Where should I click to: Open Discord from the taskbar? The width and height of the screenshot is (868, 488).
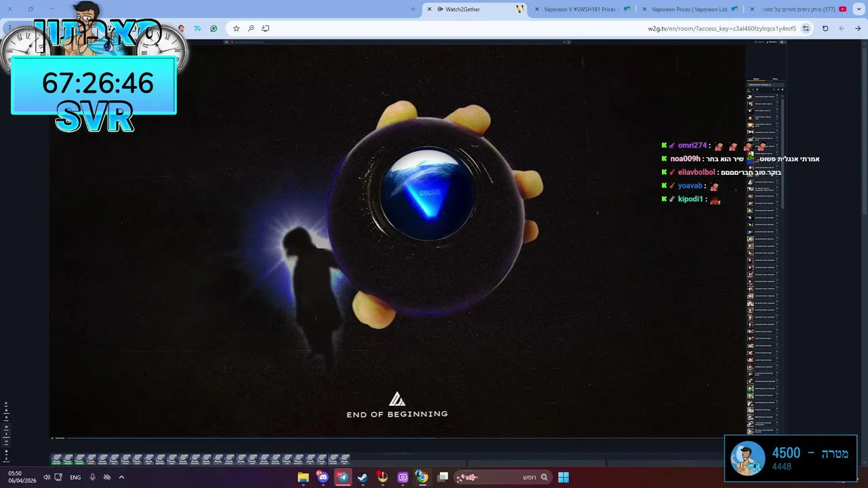(323, 477)
